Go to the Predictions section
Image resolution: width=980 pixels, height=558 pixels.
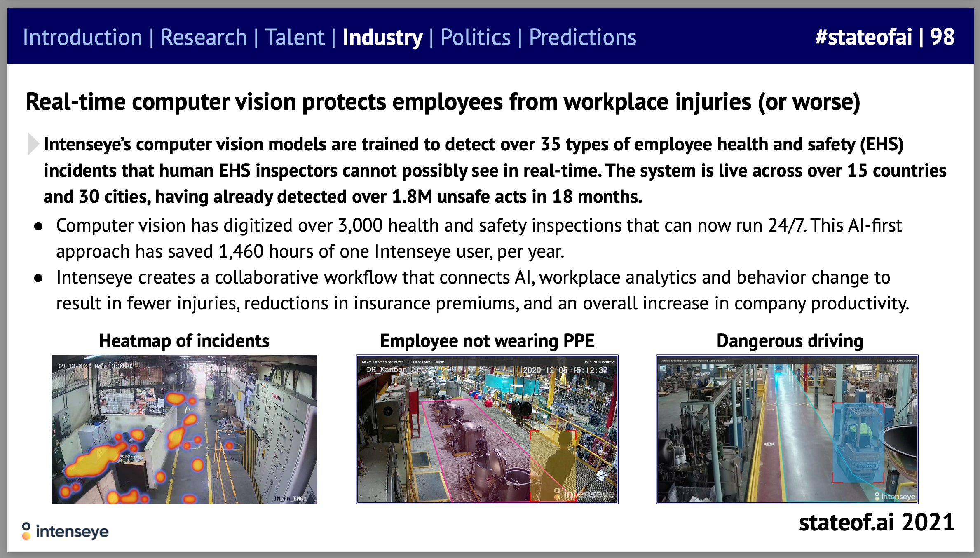click(582, 38)
